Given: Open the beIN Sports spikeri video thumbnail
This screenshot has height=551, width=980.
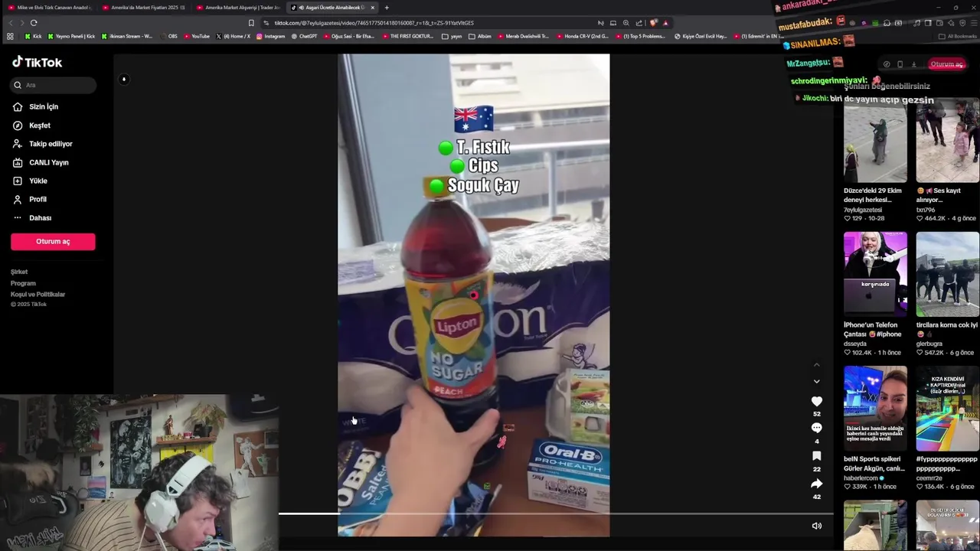Looking at the screenshot, I should point(875,409).
